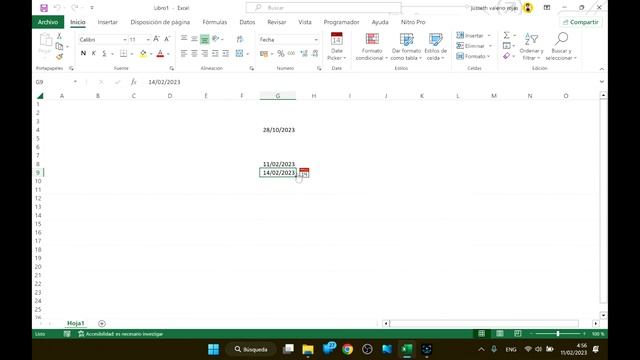Click the AutoSum sigma icon
Screen dimensions: 640x360
[x=507, y=36]
